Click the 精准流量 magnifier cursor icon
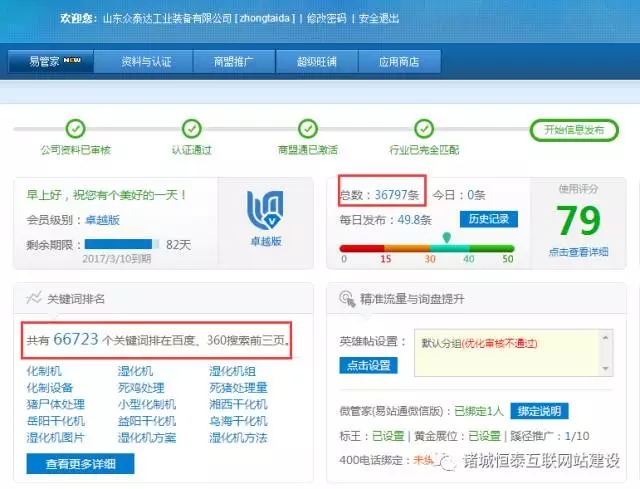640x489 pixels. [349, 298]
